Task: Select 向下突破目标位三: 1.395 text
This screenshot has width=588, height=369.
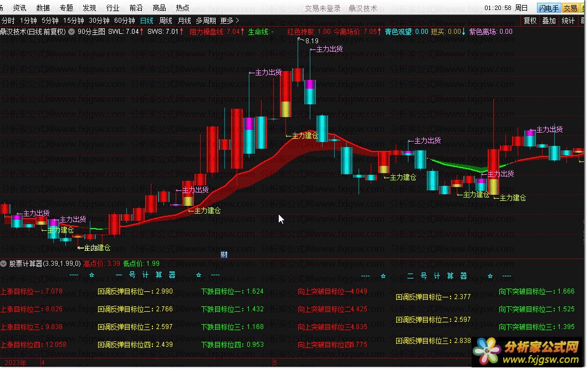Action: coord(536,327)
